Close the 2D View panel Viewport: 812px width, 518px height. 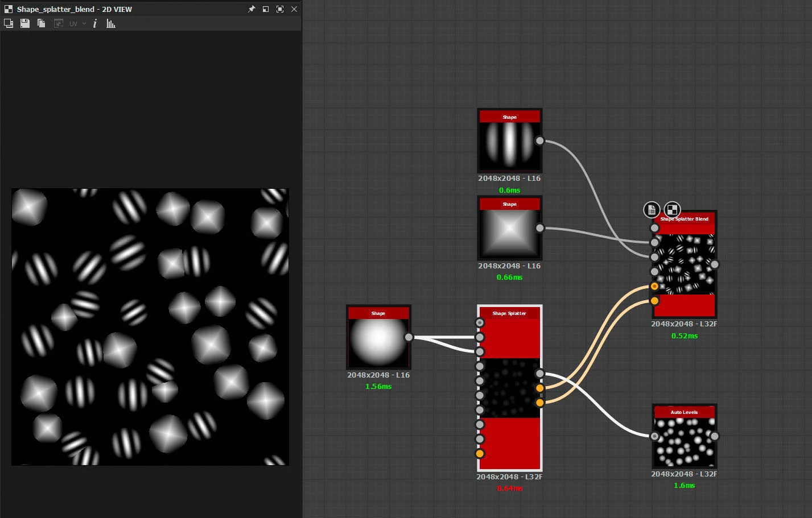[x=294, y=9]
